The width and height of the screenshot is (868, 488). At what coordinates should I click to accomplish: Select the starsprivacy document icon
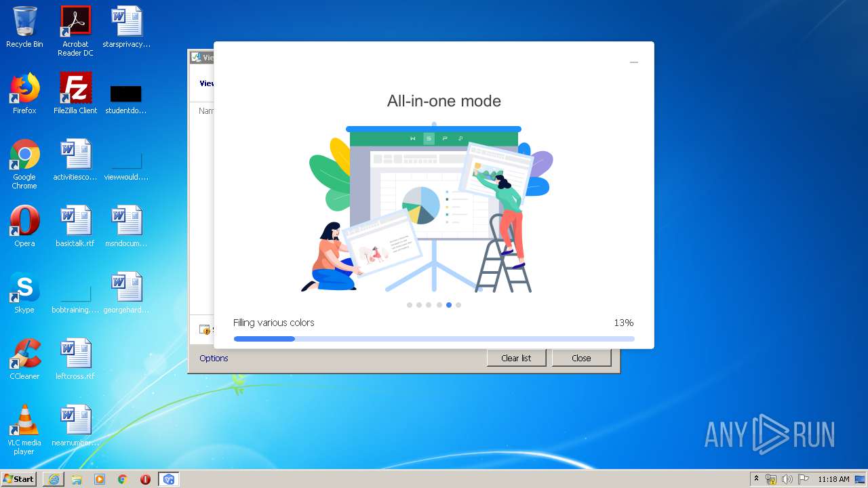tap(126, 27)
